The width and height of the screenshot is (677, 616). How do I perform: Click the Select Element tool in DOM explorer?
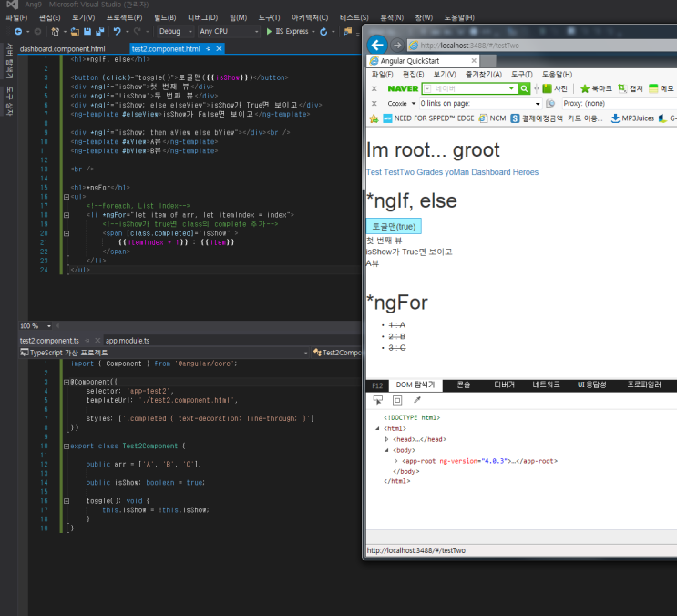point(378,400)
